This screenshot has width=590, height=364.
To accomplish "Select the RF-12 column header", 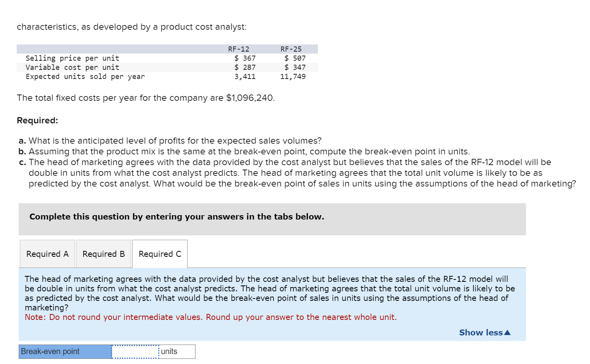I will (x=238, y=48).
